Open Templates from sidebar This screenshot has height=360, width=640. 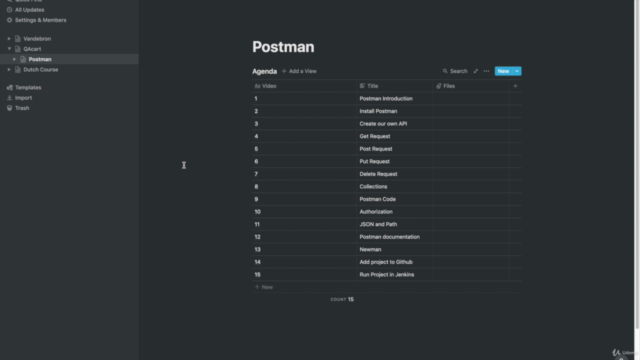28,87
